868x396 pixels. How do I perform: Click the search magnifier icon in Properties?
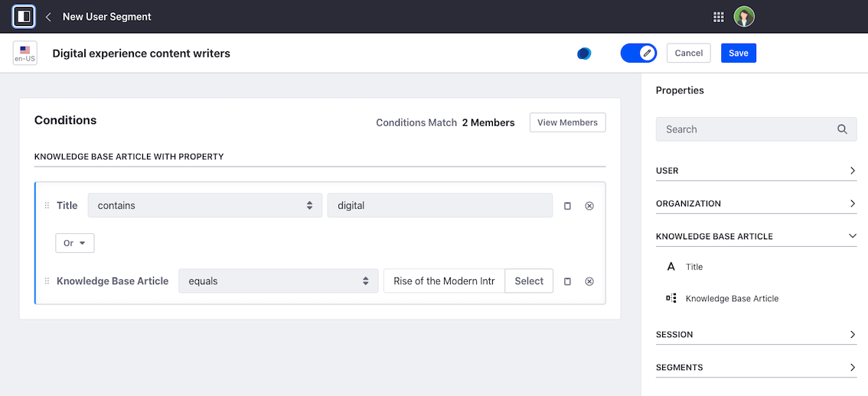842,129
